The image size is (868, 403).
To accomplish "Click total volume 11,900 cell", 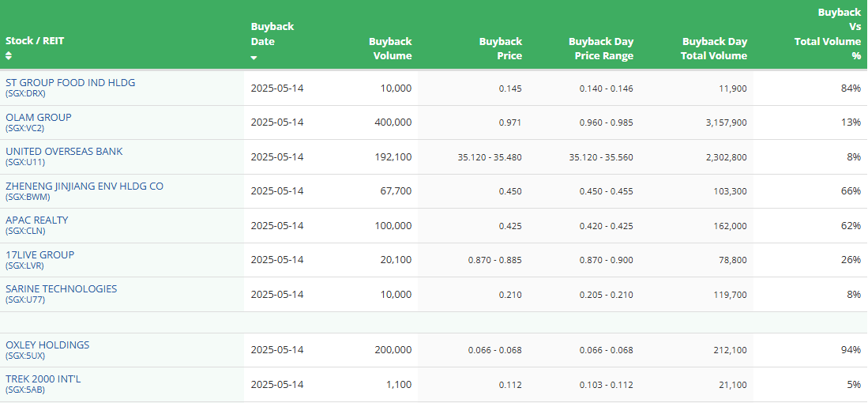I will click(734, 89).
